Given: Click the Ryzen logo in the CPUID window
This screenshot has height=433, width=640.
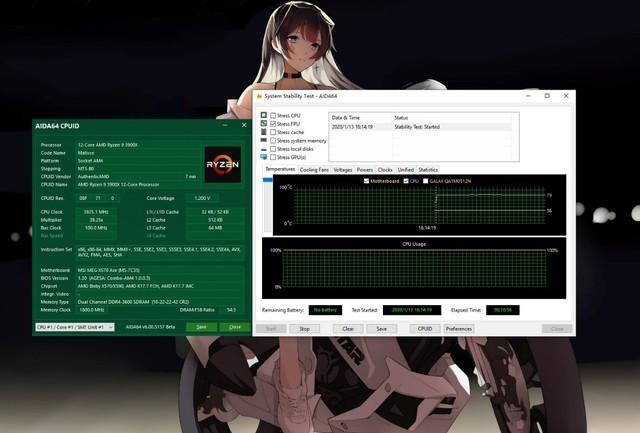Looking at the screenshot, I should [x=222, y=164].
